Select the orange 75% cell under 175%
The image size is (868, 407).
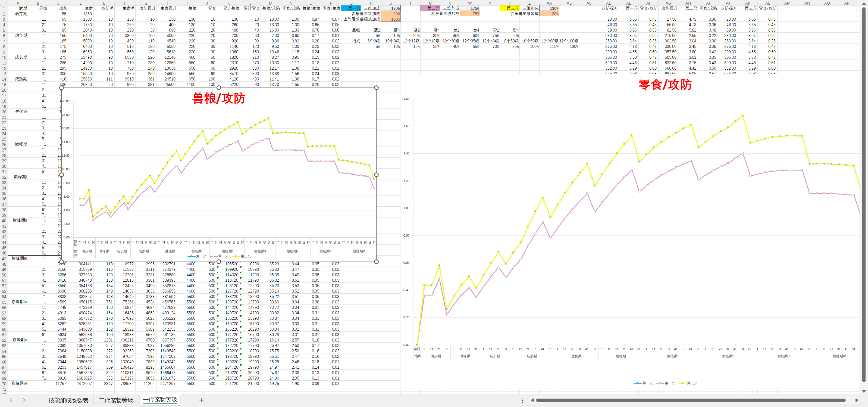[470, 14]
